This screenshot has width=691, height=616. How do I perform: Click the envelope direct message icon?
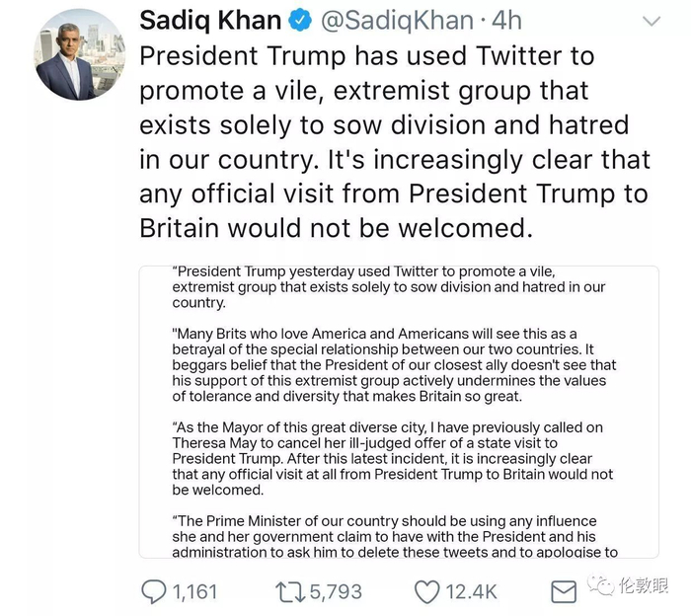click(563, 592)
